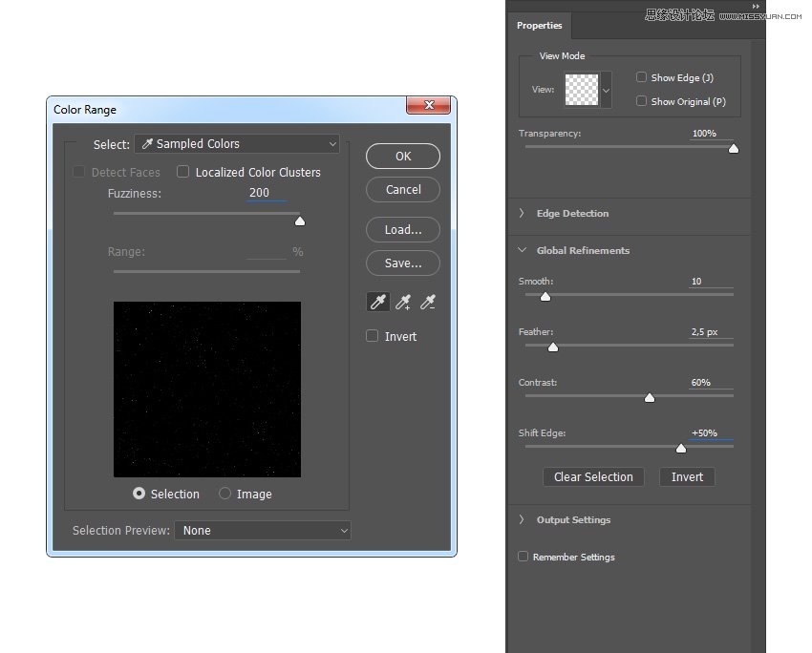Enable Show Edge (J) preview
This screenshot has height=653, width=812.
click(x=641, y=77)
